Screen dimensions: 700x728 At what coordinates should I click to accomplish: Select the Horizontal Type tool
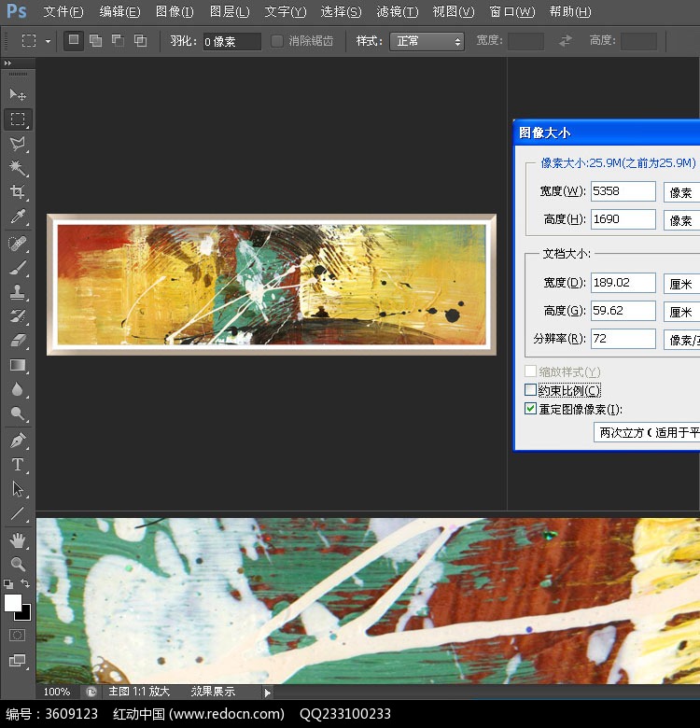coord(18,464)
